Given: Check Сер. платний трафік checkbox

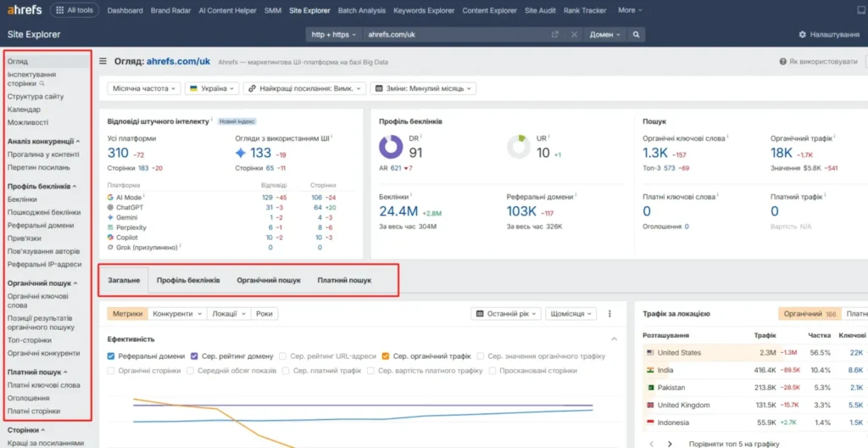Looking at the screenshot, I should 286,371.
